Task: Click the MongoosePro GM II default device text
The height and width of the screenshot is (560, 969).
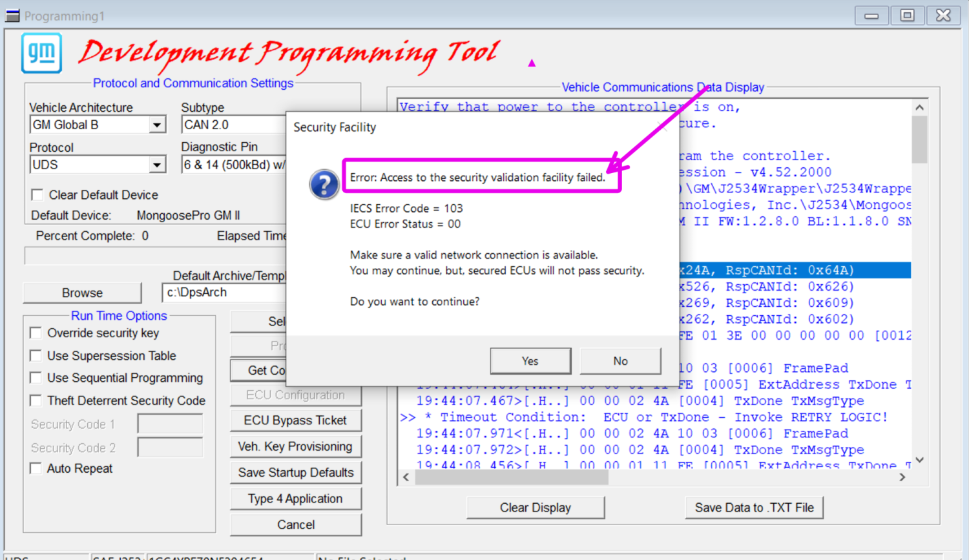Action: point(188,216)
